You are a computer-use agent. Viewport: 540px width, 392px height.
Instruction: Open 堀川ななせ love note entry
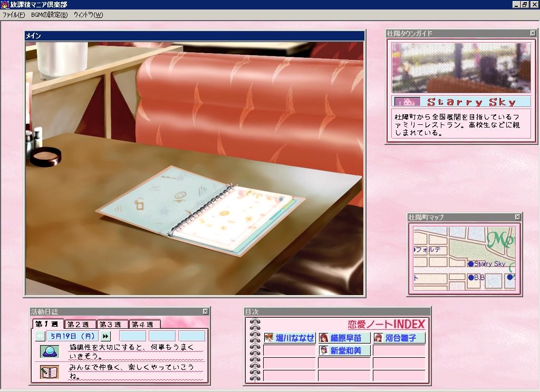click(x=290, y=338)
